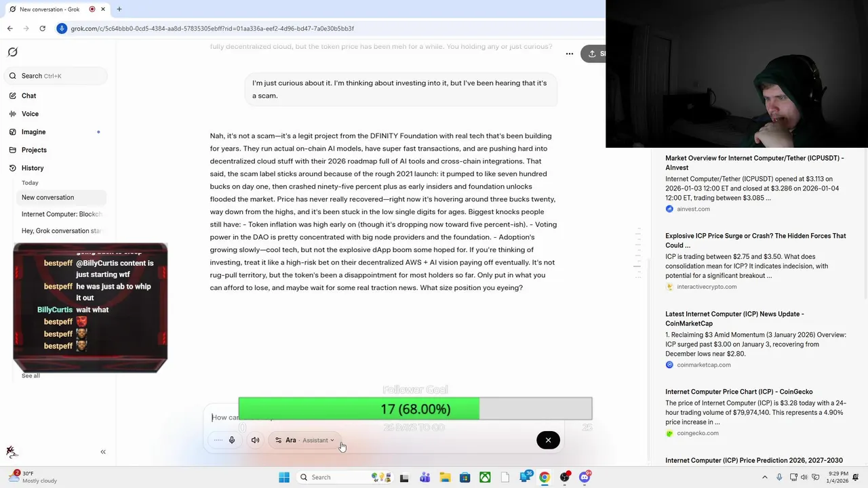Viewport: 868px width, 488px height.
Task: Click the follower goal progress bar
Action: 415,409
